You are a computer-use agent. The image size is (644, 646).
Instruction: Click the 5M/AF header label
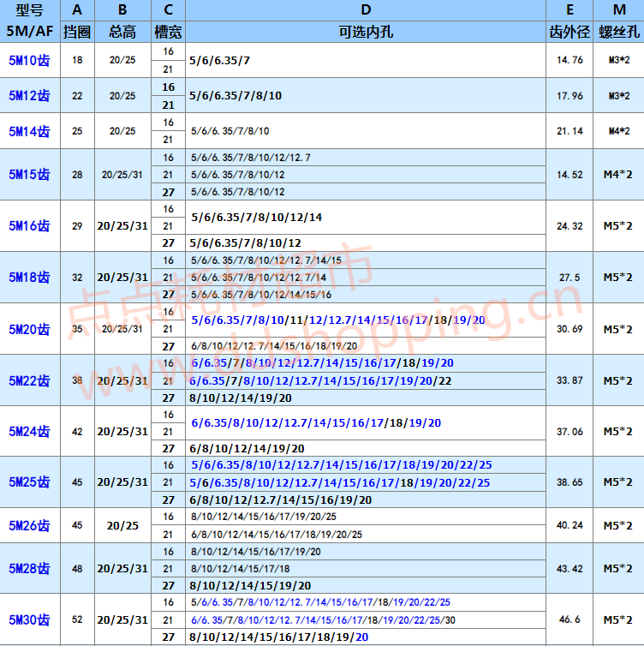(30, 31)
